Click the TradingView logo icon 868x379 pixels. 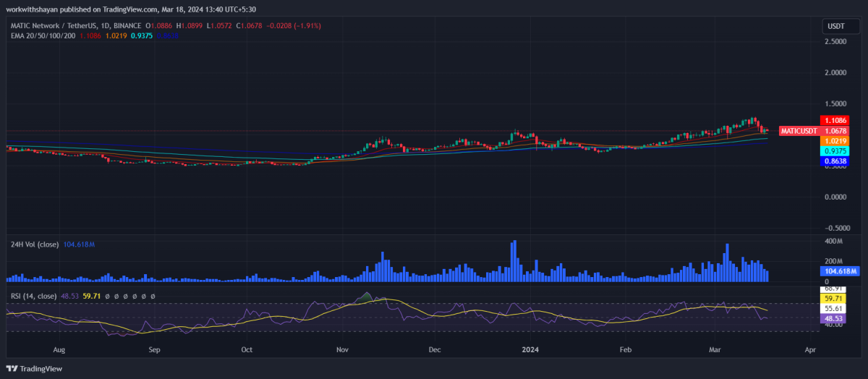13,368
